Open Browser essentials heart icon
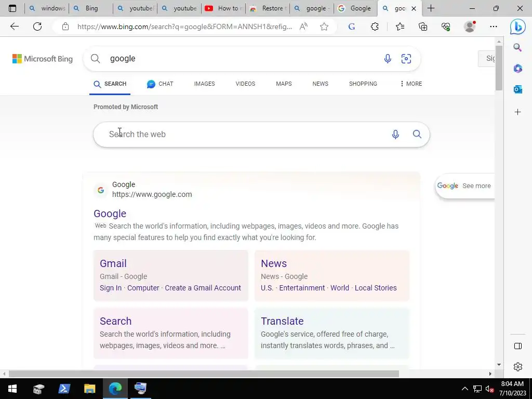532x399 pixels. point(446,26)
